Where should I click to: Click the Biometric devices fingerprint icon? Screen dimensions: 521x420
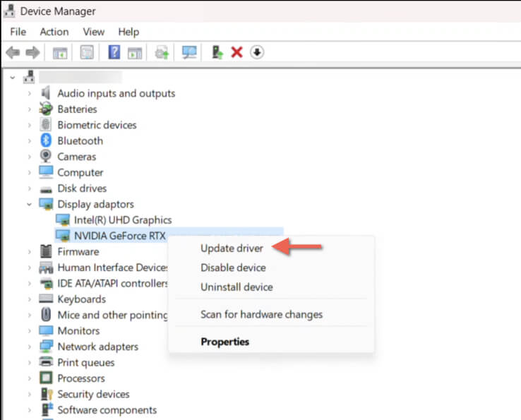[x=46, y=125]
